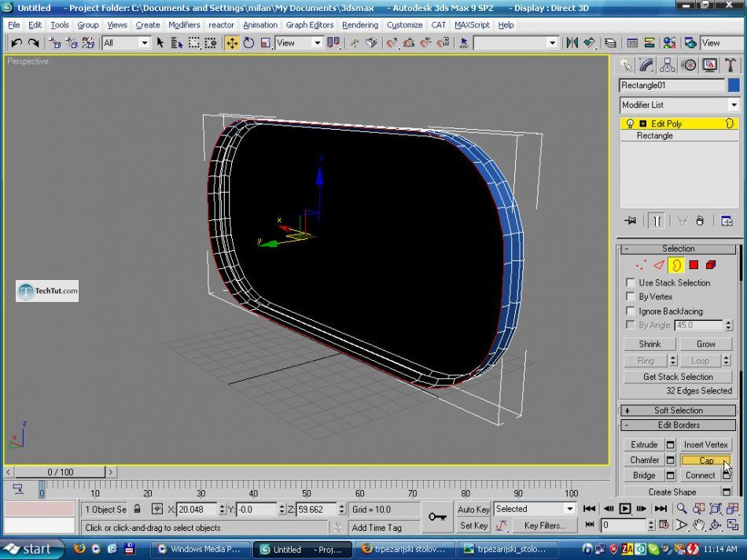This screenshot has width=747, height=560.
Task: Click the Zoom magnifier viewport control
Action: (682, 509)
